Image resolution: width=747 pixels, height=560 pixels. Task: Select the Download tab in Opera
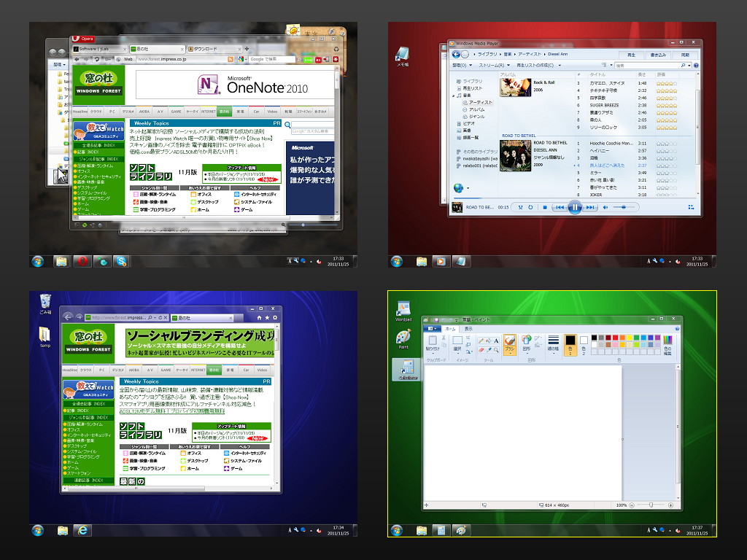(x=214, y=49)
